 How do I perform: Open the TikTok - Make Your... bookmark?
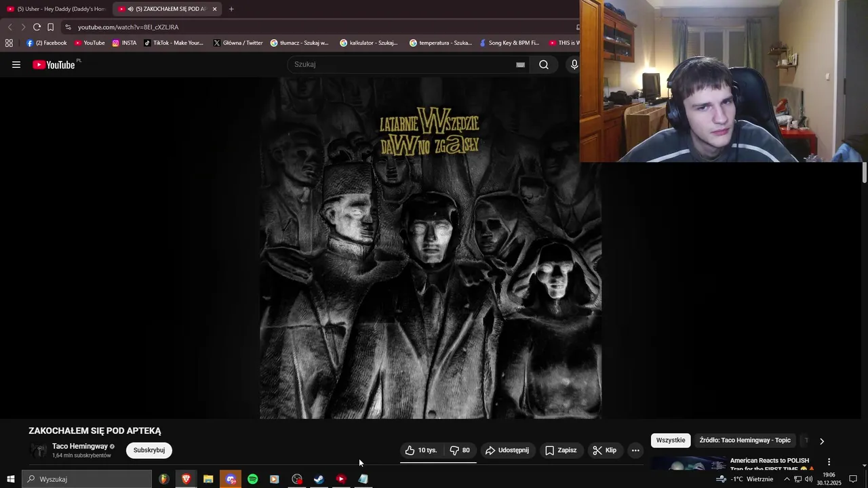tap(174, 43)
